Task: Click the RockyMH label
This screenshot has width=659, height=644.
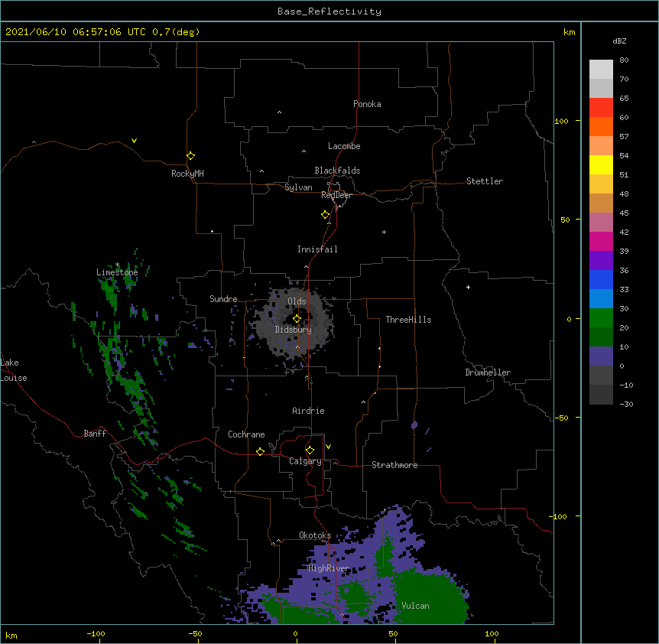Action: click(x=187, y=174)
